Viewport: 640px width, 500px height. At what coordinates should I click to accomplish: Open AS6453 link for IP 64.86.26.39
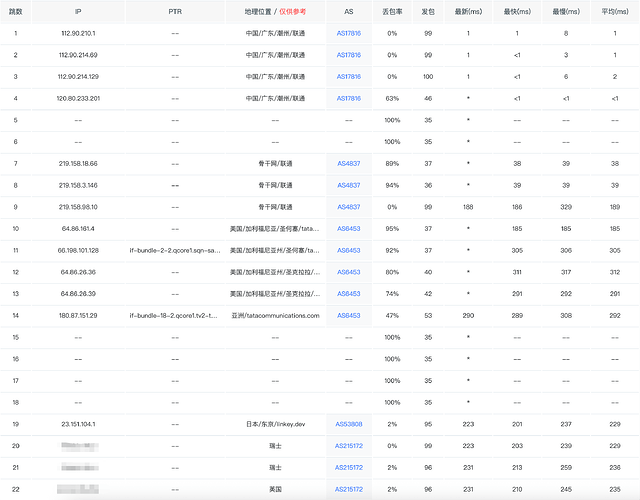coord(349,294)
